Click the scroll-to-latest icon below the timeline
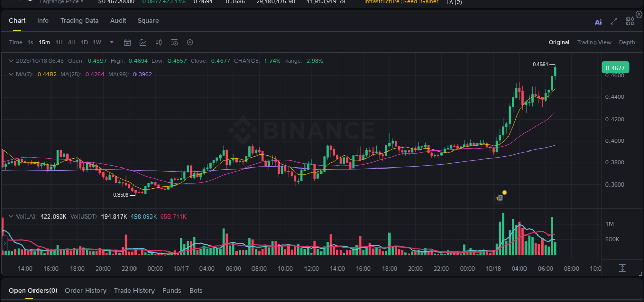Viewport: 644px width, 302px height. [x=622, y=268]
